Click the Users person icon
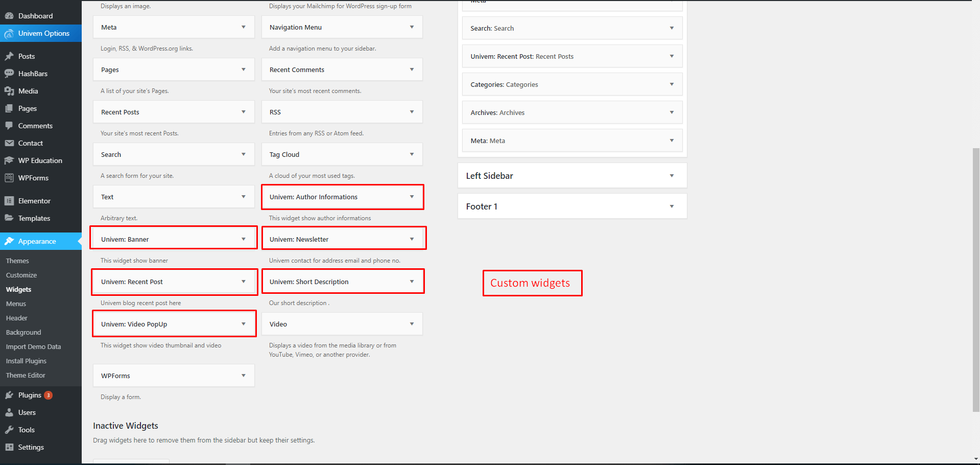 pos(9,412)
